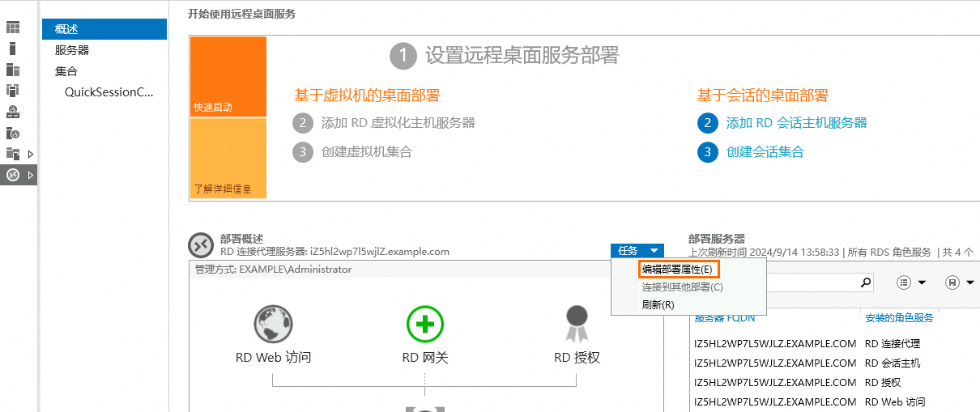Choose 刷新(R) from menu
The image size is (980, 412).
tap(658, 304)
